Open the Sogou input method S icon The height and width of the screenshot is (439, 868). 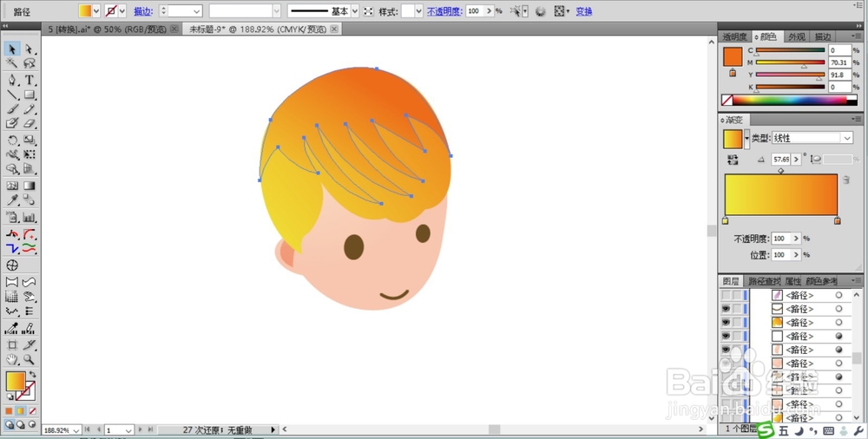[766, 429]
